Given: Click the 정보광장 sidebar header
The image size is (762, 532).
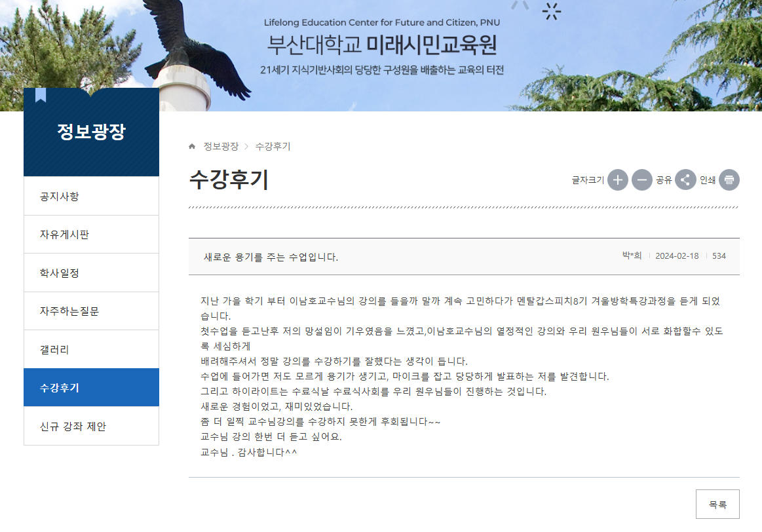Looking at the screenshot, I should click(x=91, y=132).
